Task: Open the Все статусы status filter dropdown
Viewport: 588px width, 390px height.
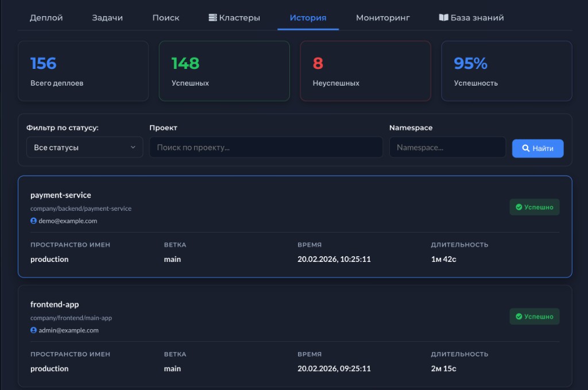Action: (x=84, y=148)
